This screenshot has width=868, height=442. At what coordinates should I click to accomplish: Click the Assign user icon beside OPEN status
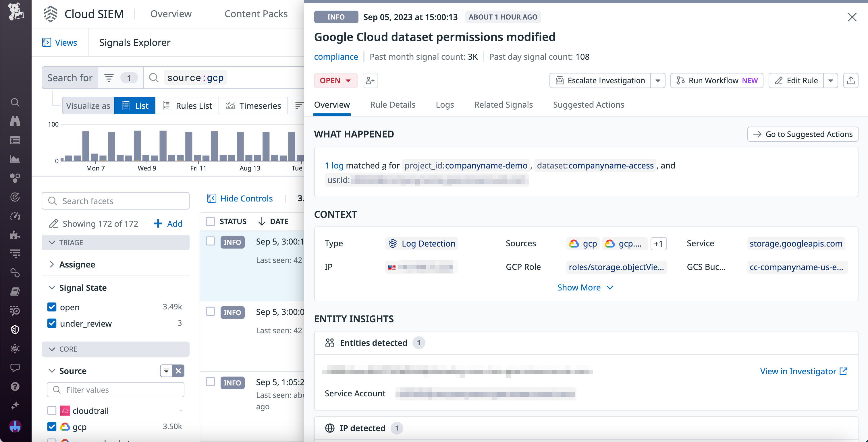(370, 80)
